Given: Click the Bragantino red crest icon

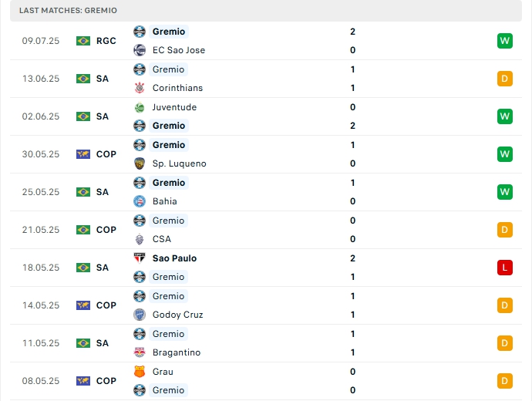Looking at the screenshot, I should (140, 352).
